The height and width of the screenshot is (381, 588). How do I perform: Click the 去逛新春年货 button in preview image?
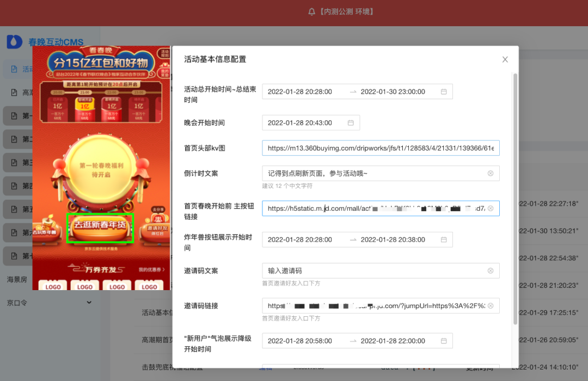point(100,229)
